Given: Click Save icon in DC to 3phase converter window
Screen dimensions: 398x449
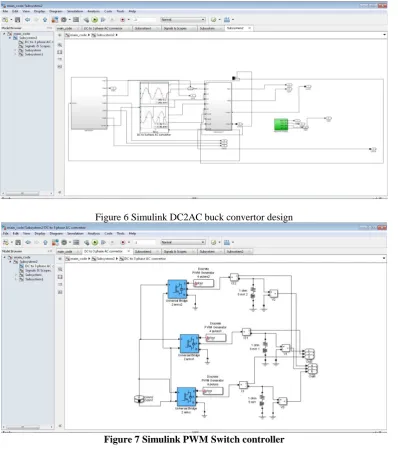Looking at the screenshot, I should coord(18,242).
